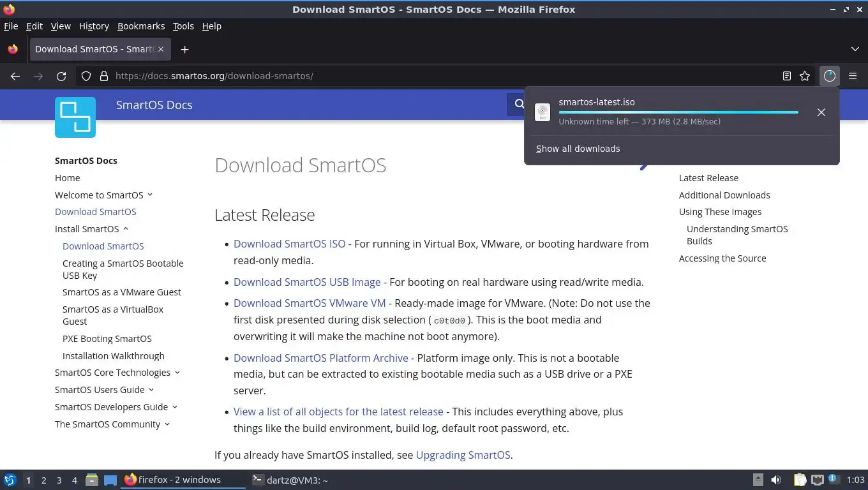
Task: Collapse the Install SmartOS section
Action: 126,229
